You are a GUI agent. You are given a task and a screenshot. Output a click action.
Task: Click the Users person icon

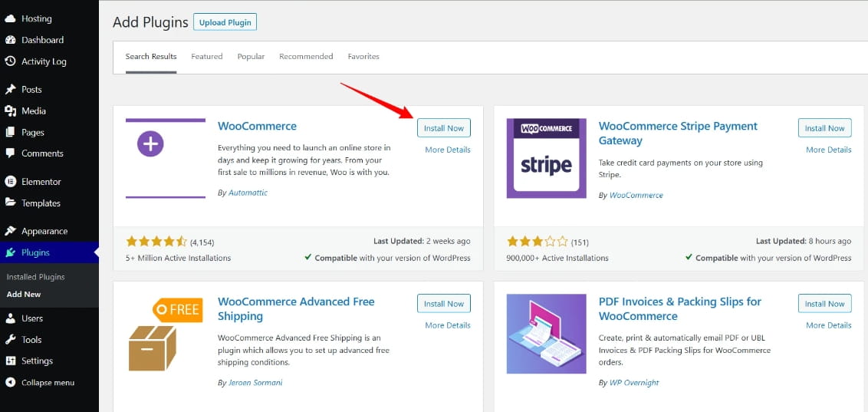10,318
